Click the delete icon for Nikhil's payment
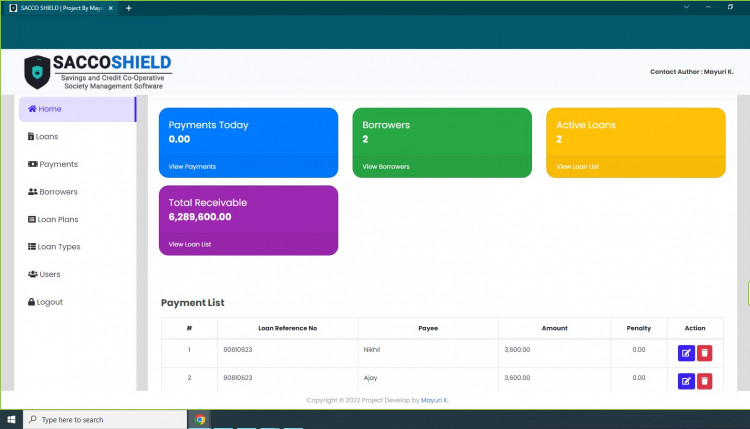 click(704, 352)
